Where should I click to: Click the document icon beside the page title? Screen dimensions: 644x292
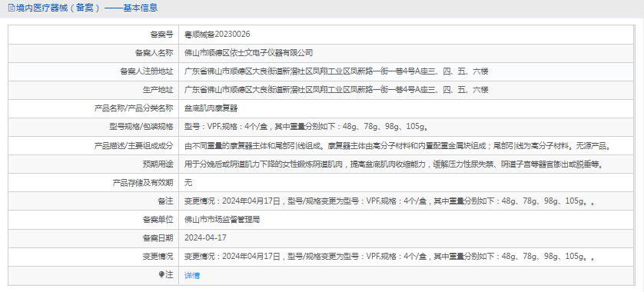point(11,8)
